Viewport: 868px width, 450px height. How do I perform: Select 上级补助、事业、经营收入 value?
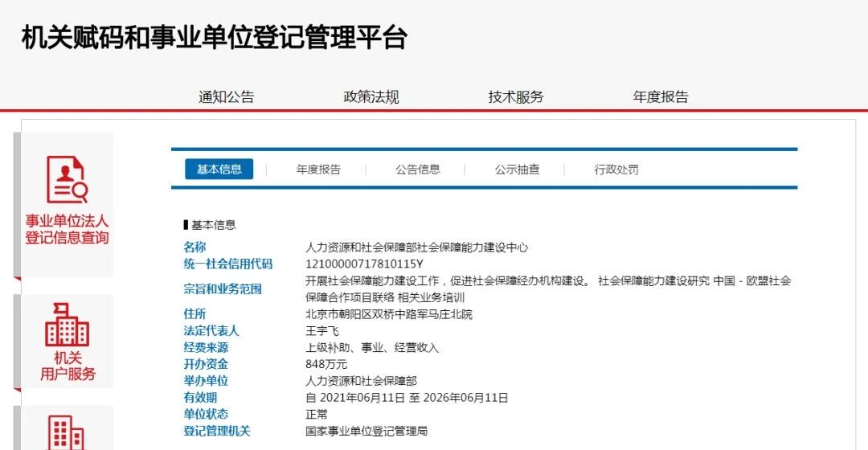(x=372, y=348)
